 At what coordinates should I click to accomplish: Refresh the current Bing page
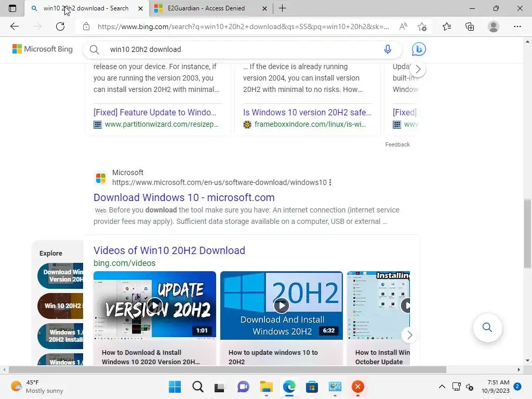point(60,26)
